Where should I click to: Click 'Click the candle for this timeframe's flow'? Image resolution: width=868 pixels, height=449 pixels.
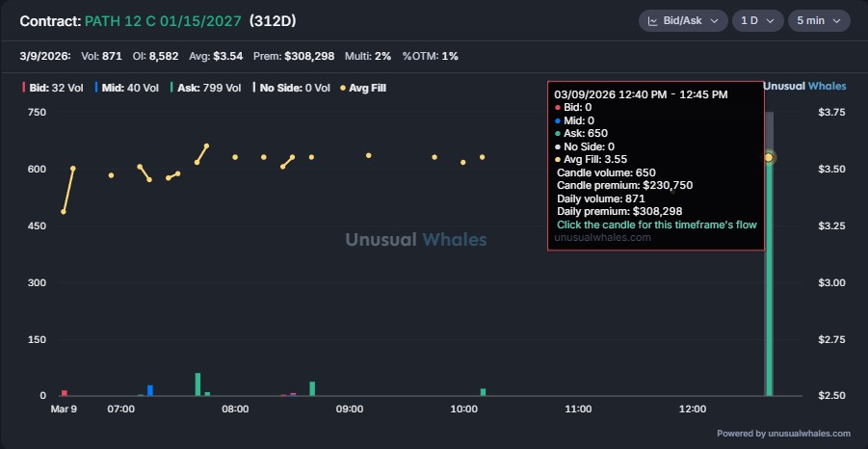pos(656,224)
